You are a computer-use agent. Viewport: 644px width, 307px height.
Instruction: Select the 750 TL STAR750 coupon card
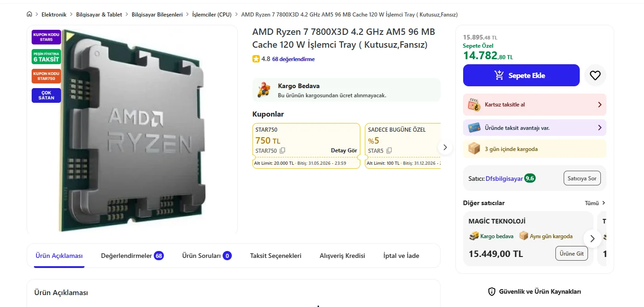tap(306, 146)
